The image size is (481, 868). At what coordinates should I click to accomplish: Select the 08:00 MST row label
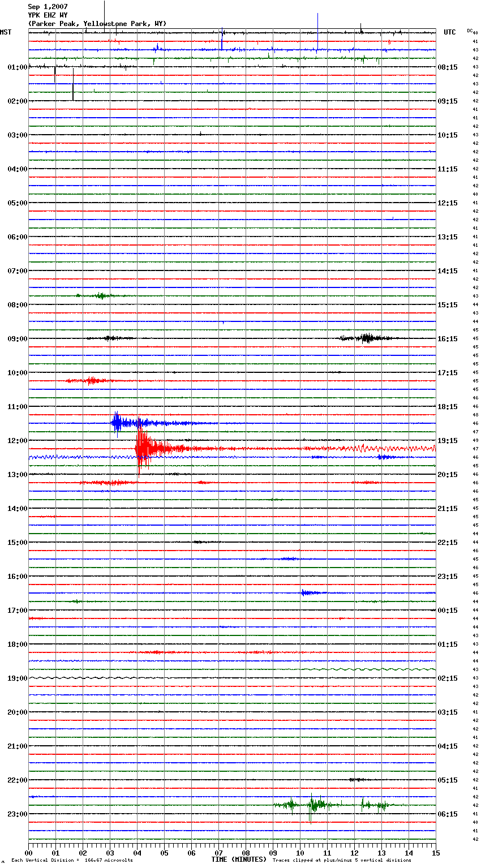(18, 305)
